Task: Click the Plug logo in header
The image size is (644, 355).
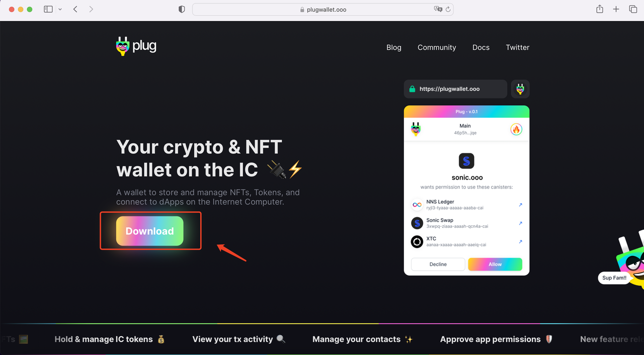Action: (136, 46)
